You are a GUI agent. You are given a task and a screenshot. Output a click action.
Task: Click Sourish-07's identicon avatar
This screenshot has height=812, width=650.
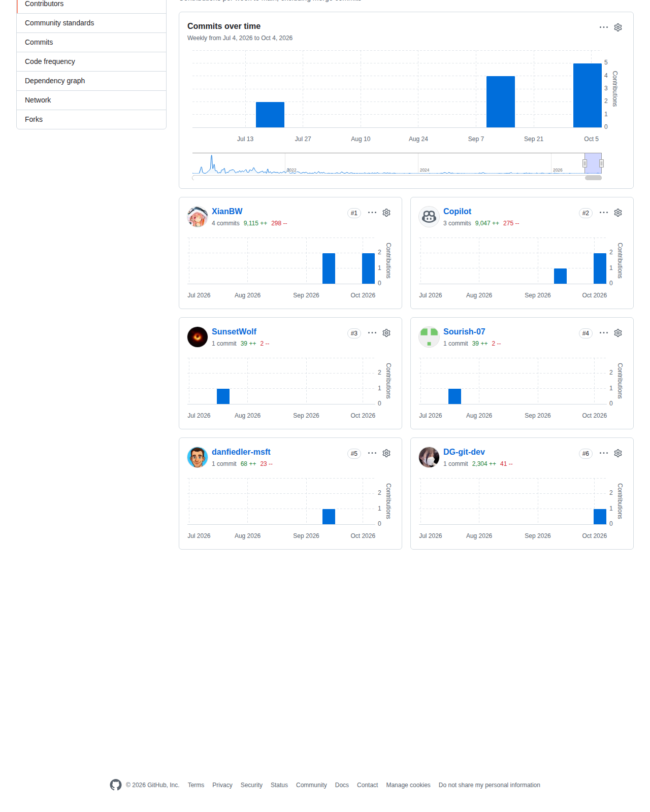tap(429, 337)
